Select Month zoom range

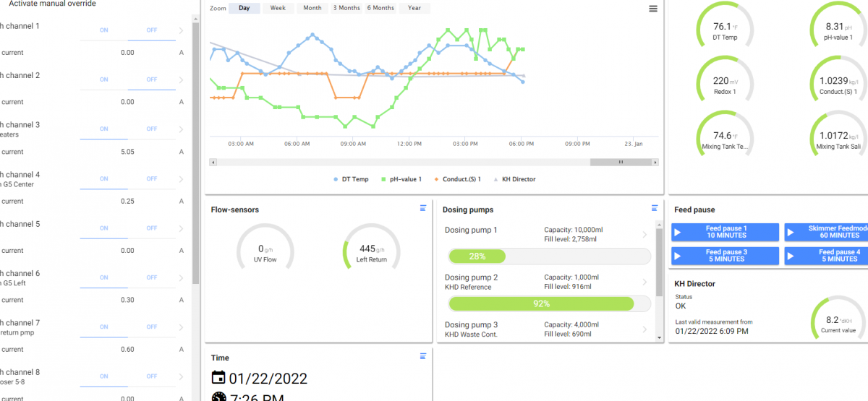click(312, 9)
